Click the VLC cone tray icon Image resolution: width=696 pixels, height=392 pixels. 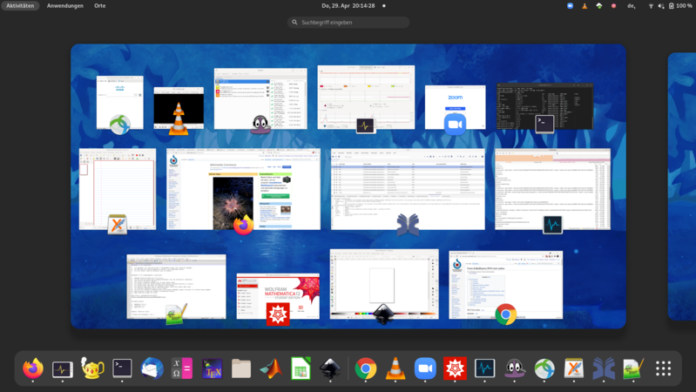pyautogui.click(x=585, y=6)
